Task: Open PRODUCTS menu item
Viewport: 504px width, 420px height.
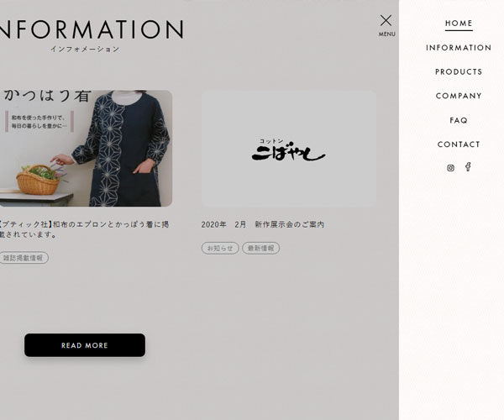Action: coord(459,71)
